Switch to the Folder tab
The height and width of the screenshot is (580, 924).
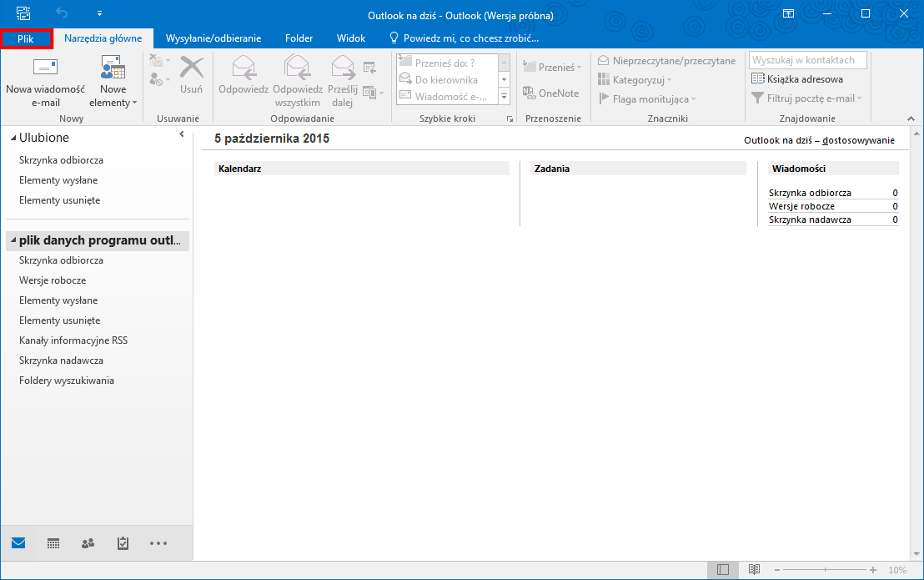point(299,38)
